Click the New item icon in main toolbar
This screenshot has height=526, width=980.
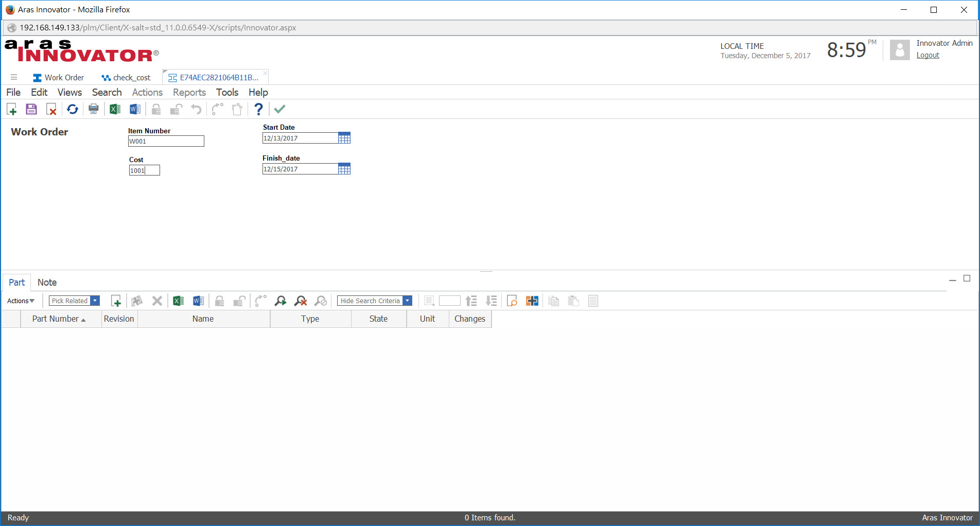coord(12,109)
